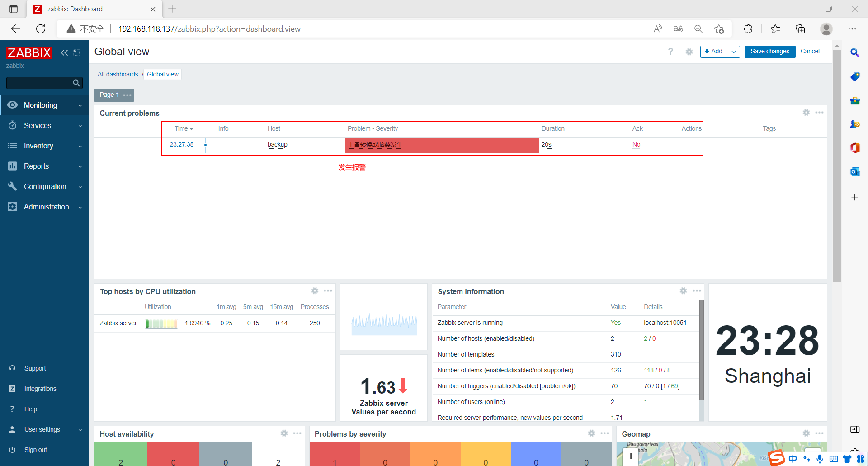
Task: Expand User settings menu
Action: point(45,429)
